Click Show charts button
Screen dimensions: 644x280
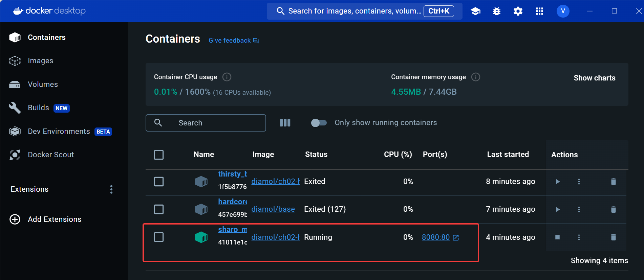pyautogui.click(x=595, y=78)
